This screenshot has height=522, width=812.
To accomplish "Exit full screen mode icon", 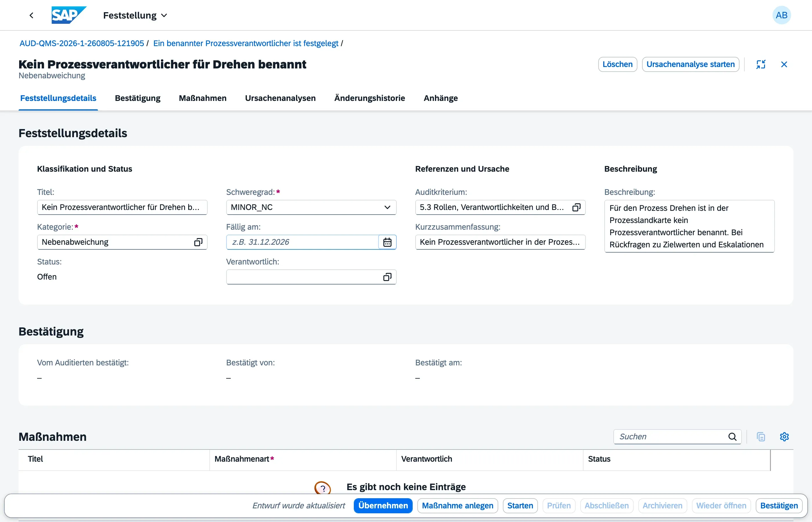I will point(761,64).
